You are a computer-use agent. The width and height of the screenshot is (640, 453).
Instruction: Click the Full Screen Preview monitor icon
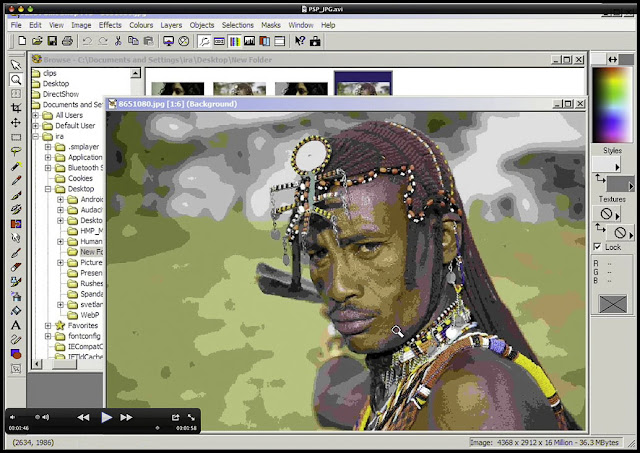168,41
